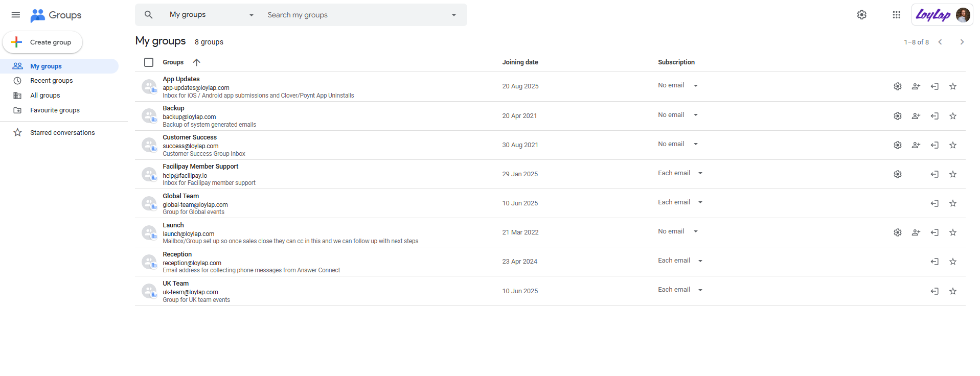Viewport: 980px width, 376px height.
Task: Add members to Launch group
Action: click(x=916, y=232)
